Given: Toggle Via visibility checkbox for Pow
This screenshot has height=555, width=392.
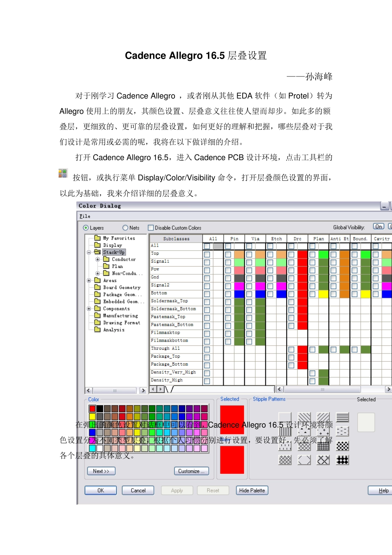Looking at the screenshot, I should [x=249, y=270].
